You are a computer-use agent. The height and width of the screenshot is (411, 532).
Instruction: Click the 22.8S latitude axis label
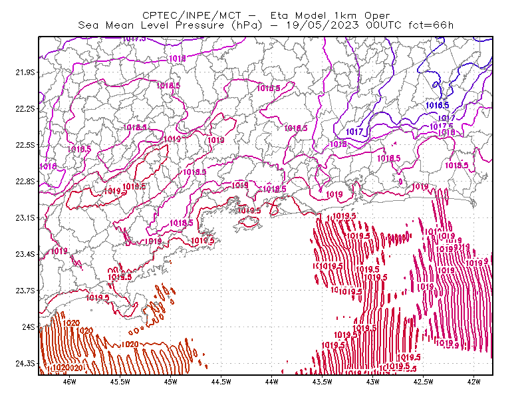coord(25,182)
